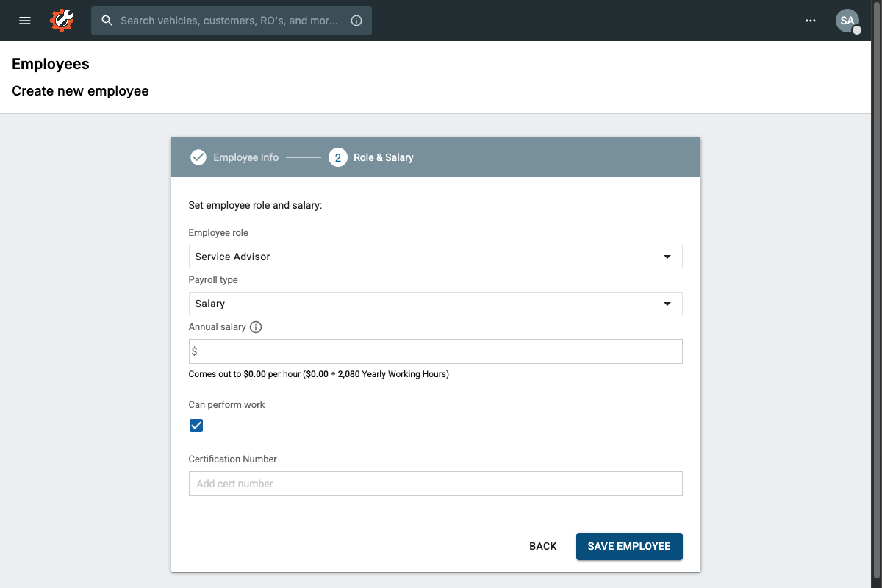
Task: Click the info icon next to Annual salary
Action: click(x=255, y=326)
